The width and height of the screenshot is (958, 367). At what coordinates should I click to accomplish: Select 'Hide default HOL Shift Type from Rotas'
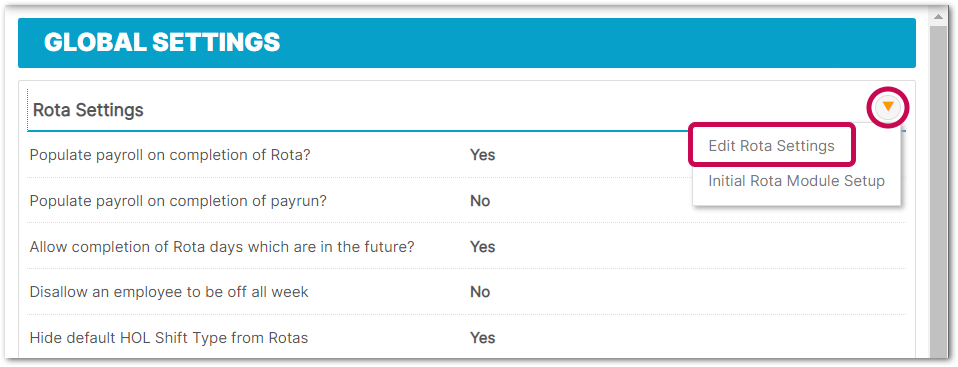pyautogui.click(x=169, y=338)
